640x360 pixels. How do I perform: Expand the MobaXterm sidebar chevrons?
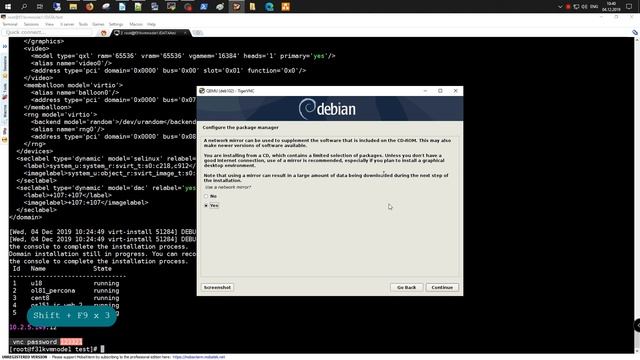tap(4, 46)
